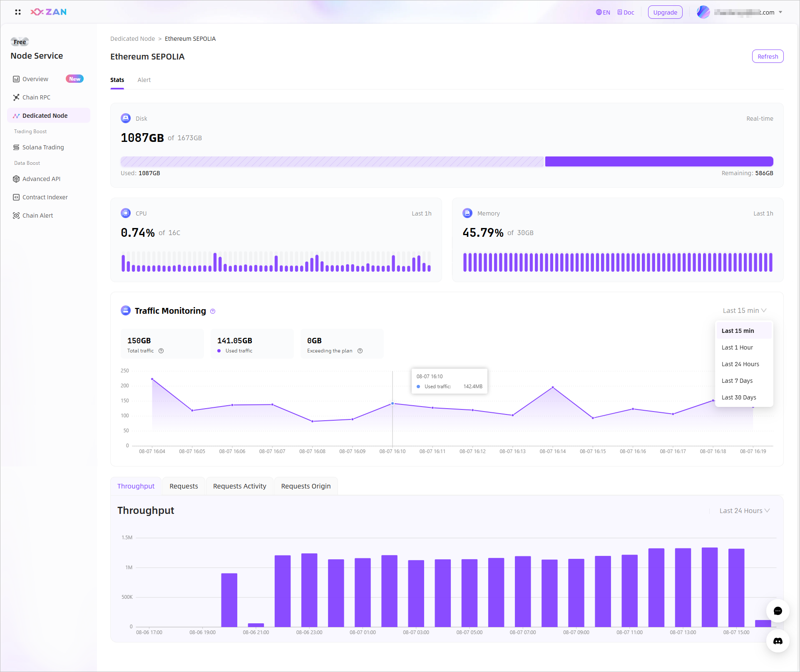Click the 141.05GB Used traffic card

[252, 344]
